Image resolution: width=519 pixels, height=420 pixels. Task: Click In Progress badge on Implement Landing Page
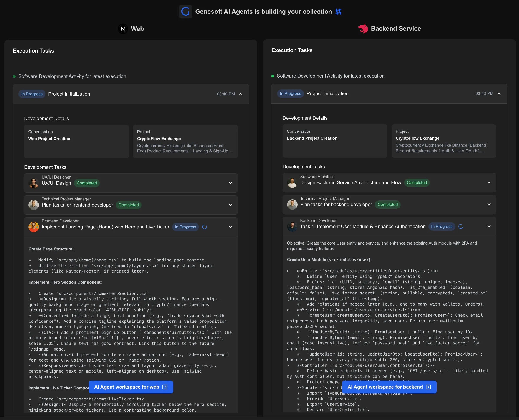pyautogui.click(x=185, y=227)
